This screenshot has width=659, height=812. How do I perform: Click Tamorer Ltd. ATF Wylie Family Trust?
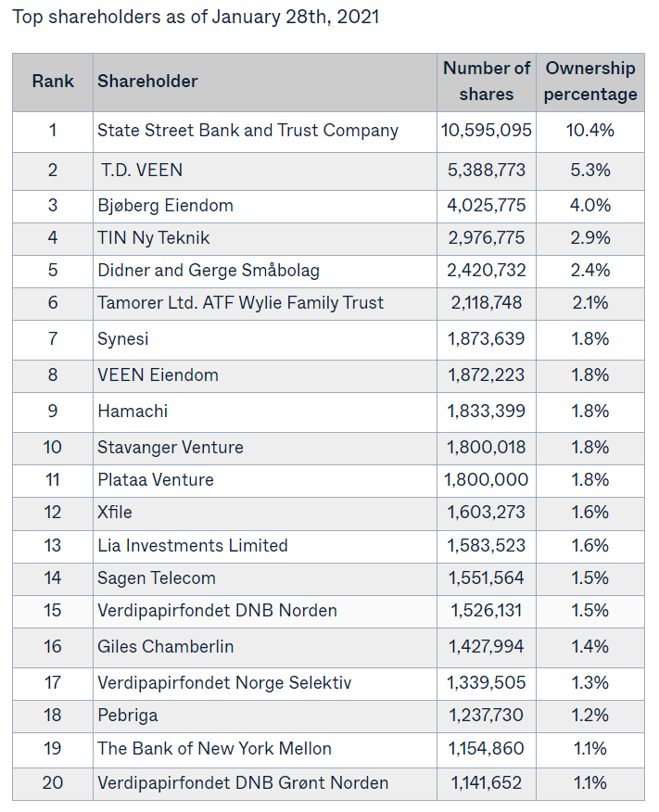coord(240,303)
